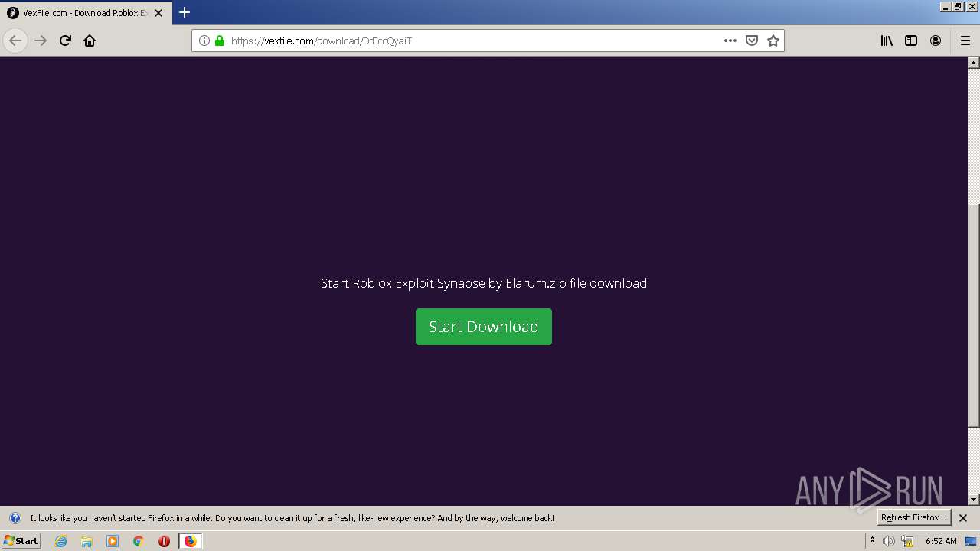
Task: Open the Firefox hamburger menu
Action: tap(965, 41)
